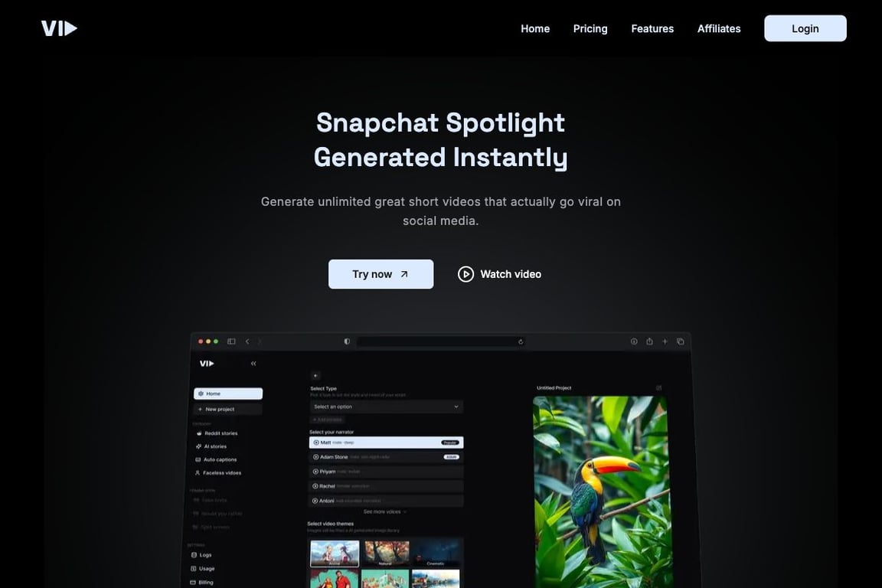Play the Matt narrator voice preview
882x588 pixels.
pyautogui.click(x=316, y=443)
